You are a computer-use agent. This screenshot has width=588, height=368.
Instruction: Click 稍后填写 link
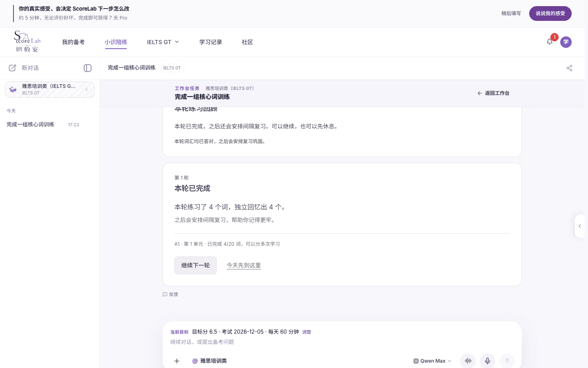point(511,13)
